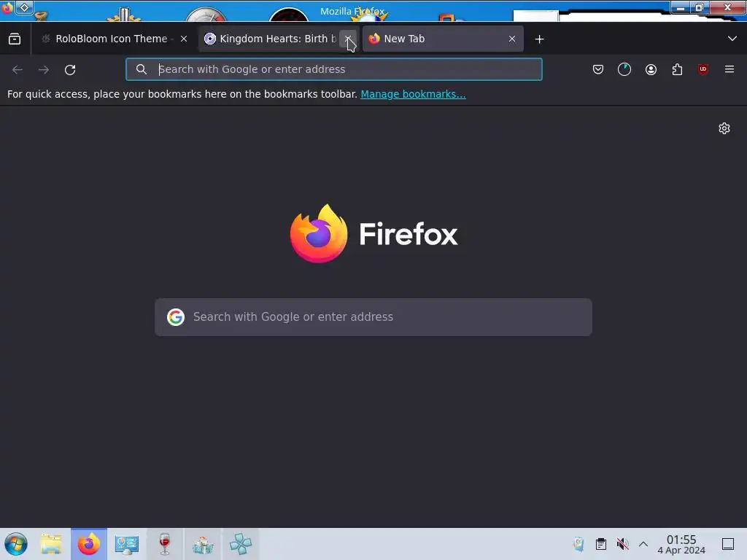747x560 pixels.
Task: Go forward one page
Action: pos(44,70)
